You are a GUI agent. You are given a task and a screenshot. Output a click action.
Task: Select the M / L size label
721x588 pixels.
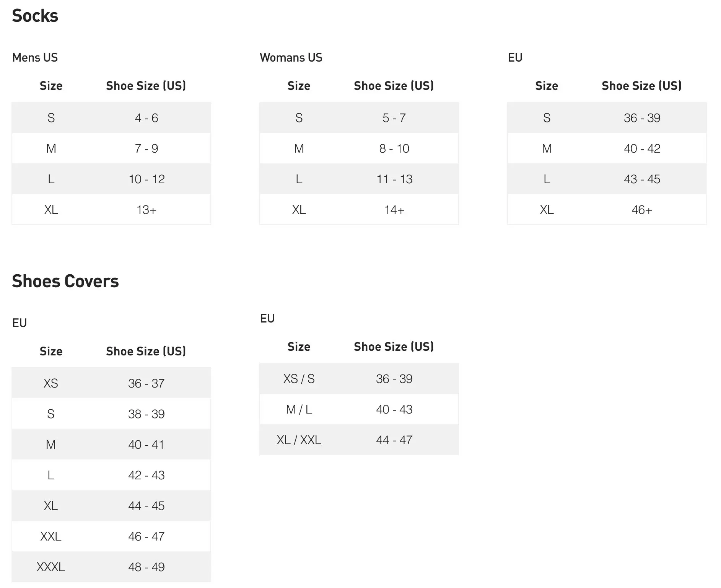point(299,409)
